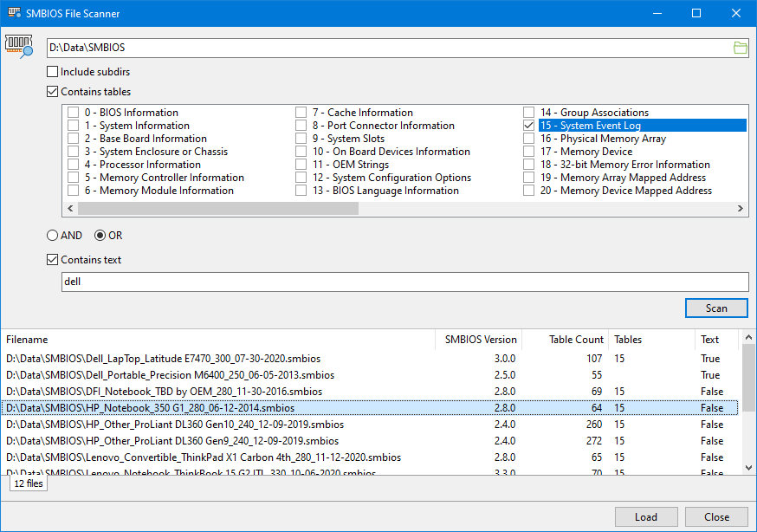Image resolution: width=757 pixels, height=532 pixels.
Task: Select HP_Other_ProLiant DL360 Gen9 file row
Action: tap(370, 441)
